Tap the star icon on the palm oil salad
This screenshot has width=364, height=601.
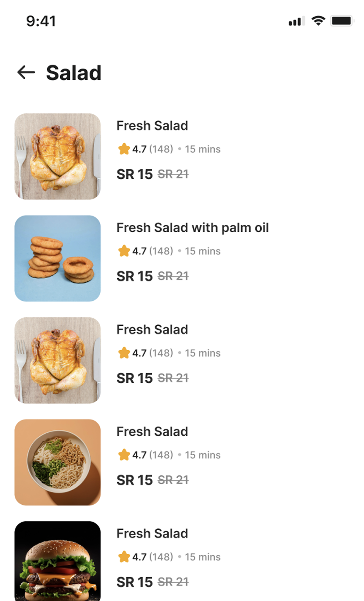[124, 251]
